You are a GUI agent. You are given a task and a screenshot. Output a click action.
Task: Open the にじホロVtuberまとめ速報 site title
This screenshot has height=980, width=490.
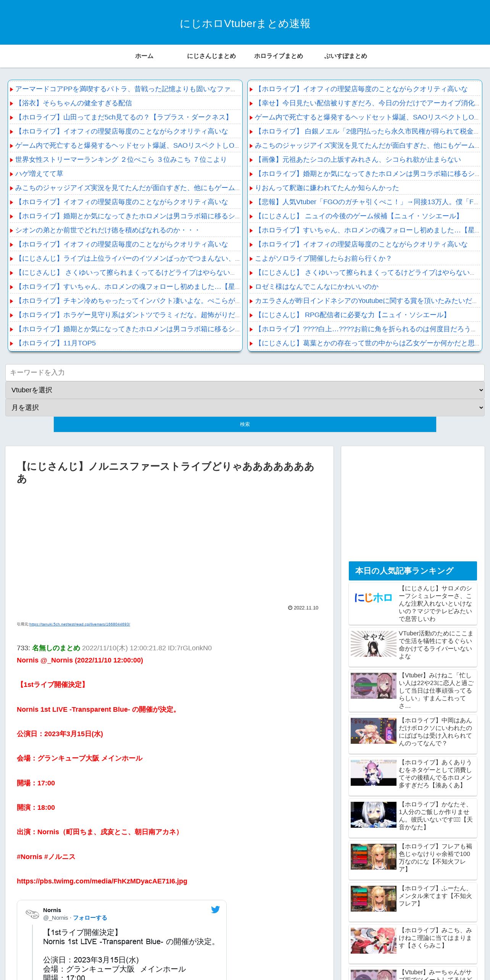pos(245,24)
